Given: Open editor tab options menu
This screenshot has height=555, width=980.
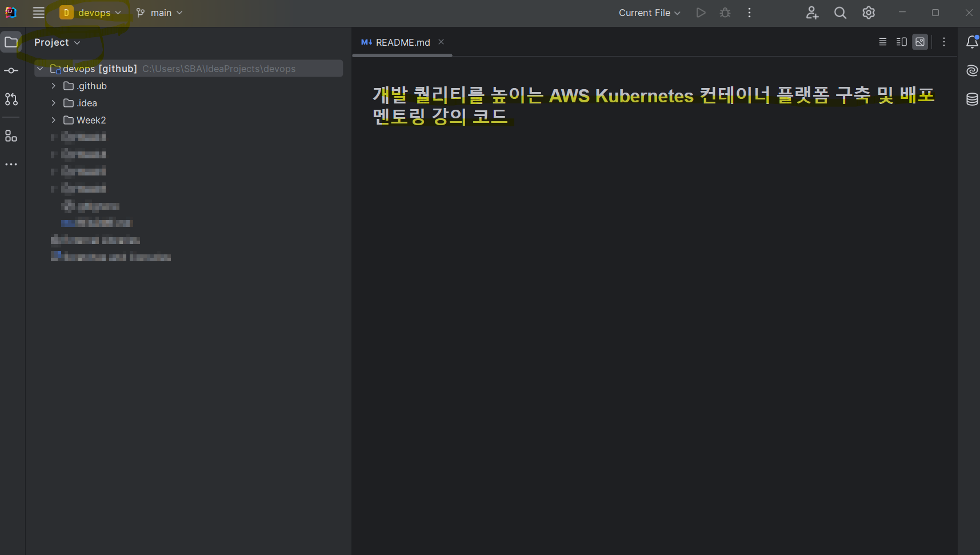Looking at the screenshot, I should tap(944, 42).
